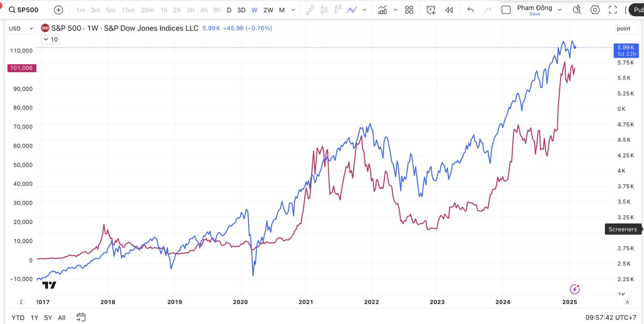The height and width of the screenshot is (324, 644).
Task: Undo the last chart action
Action: (471, 10)
